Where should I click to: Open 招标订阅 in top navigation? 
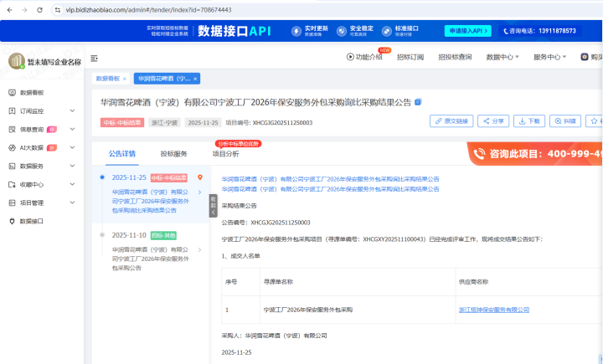coord(410,57)
